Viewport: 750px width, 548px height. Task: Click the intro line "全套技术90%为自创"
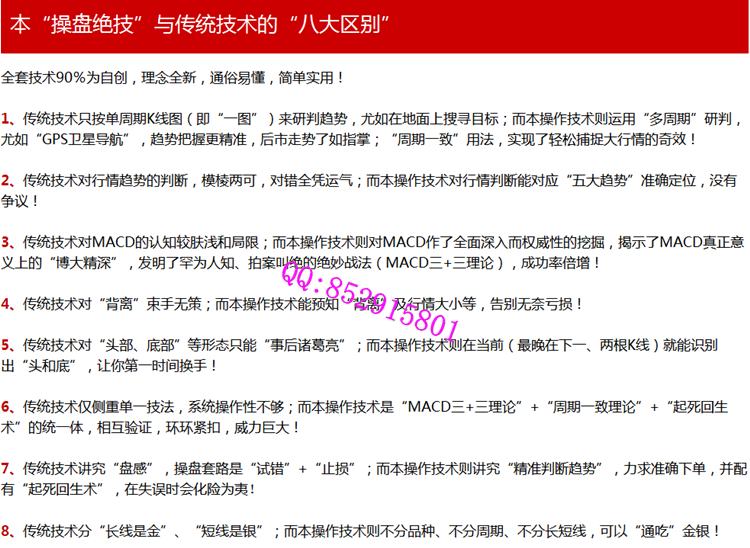point(67,77)
